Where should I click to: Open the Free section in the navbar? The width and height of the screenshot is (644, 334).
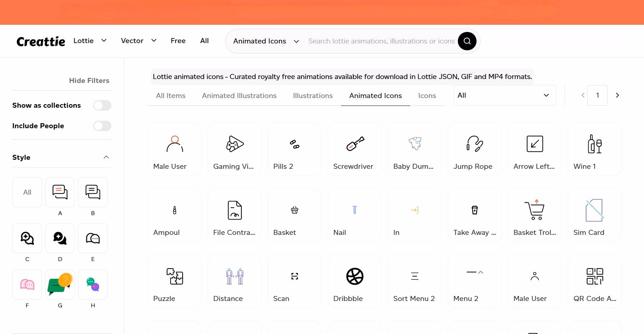178,41
